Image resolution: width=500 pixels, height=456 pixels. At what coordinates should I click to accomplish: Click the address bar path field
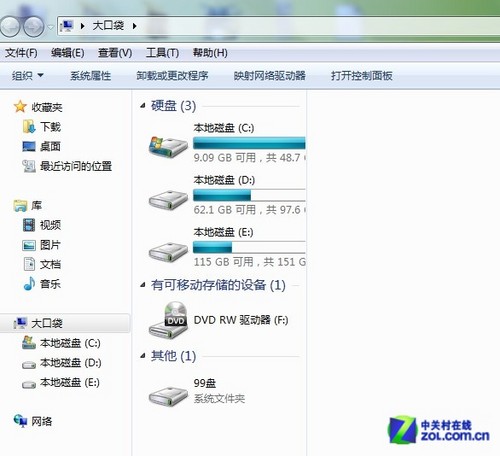coord(279,26)
